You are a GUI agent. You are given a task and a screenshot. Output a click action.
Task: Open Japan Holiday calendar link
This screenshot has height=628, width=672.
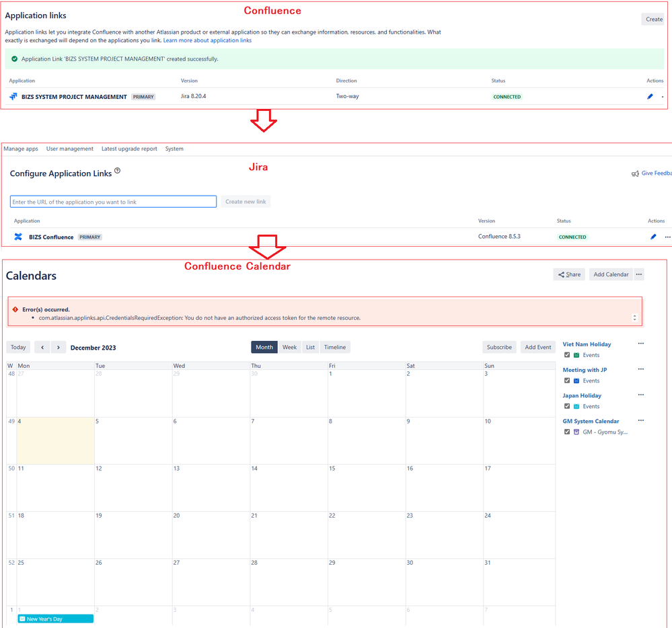tap(582, 395)
